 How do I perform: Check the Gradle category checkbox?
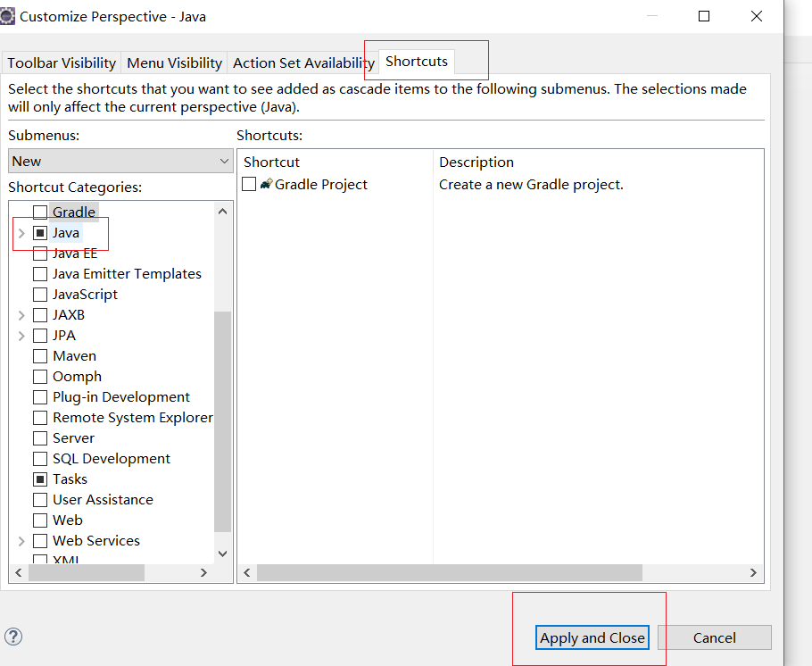tap(40, 212)
